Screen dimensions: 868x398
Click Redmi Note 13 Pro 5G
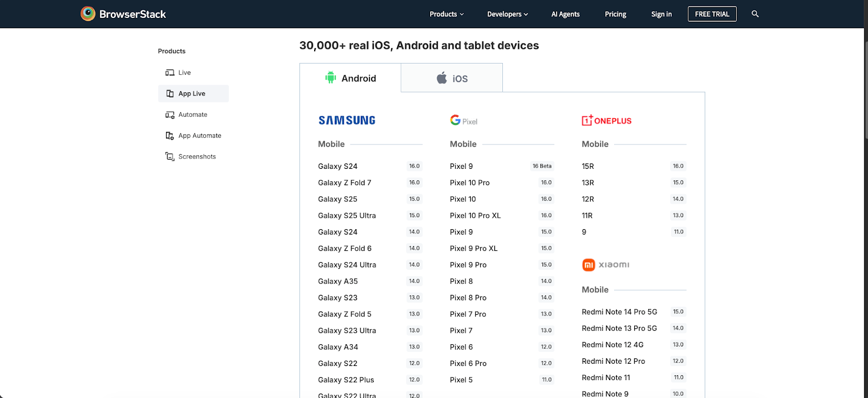[620, 328]
